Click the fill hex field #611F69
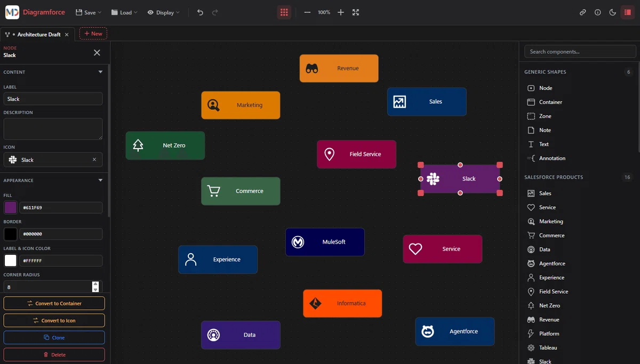 coord(61,207)
